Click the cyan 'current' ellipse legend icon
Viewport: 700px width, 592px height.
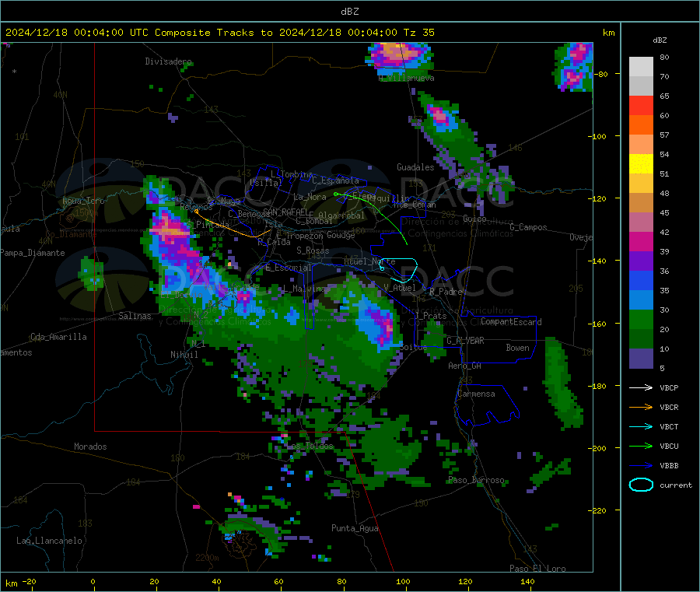[x=641, y=485]
